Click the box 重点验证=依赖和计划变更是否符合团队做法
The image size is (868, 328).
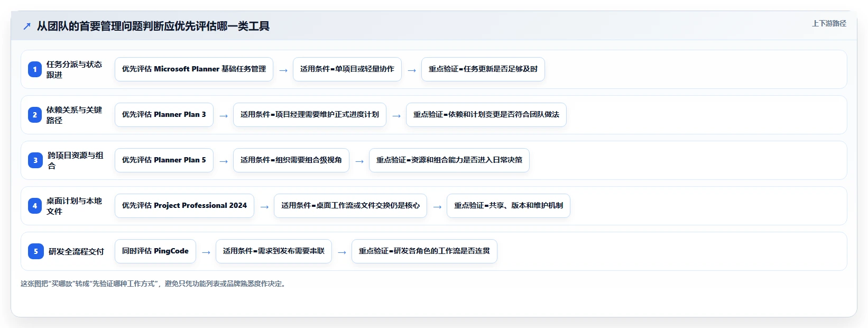coord(486,115)
